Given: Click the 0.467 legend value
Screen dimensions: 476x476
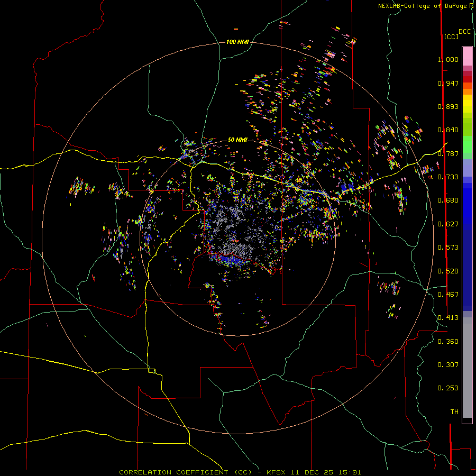Looking at the screenshot, I should click(448, 295).
